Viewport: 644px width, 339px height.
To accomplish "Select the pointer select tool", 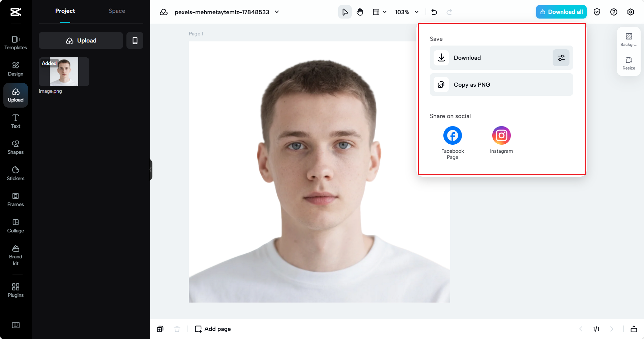I will [345, 12].
